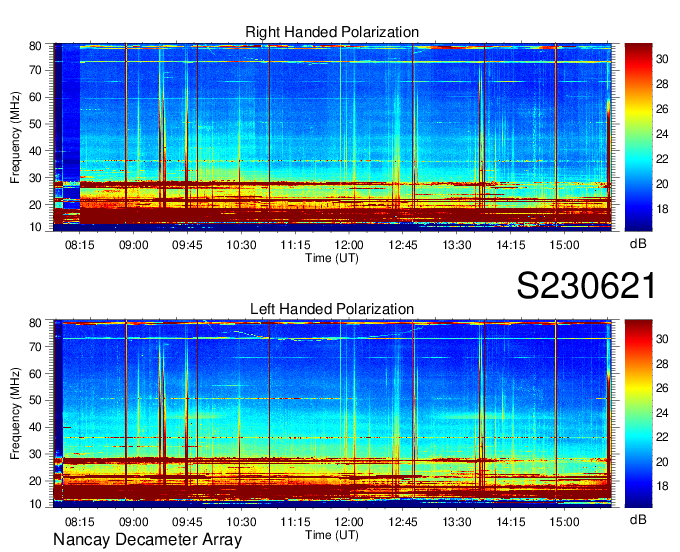680x552 pixels.
Task: Click the 09:45 time tick under left-handed plot
Action: pos(187,522)
